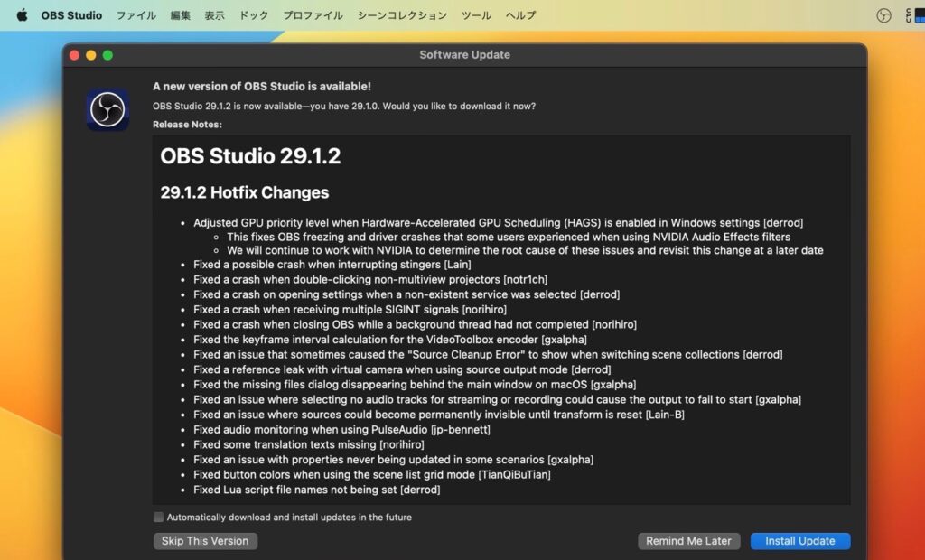Click the OBS status icon in the menu bar

point(883,14)
